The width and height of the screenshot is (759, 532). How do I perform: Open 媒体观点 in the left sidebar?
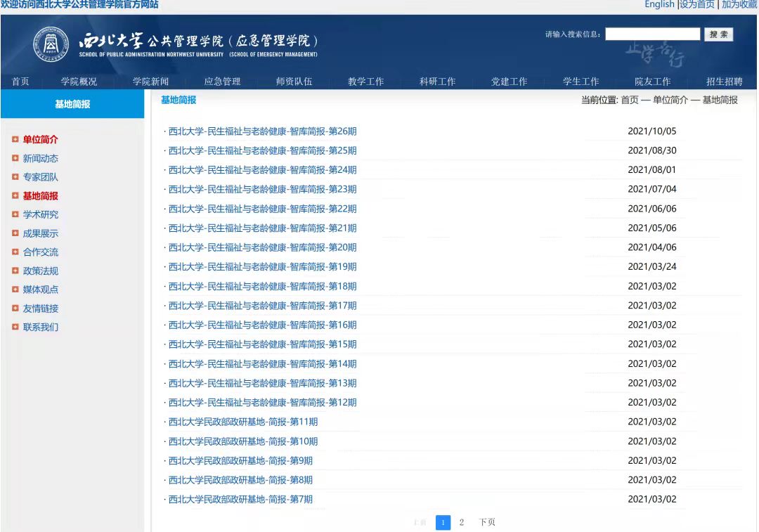pos(41,290)
